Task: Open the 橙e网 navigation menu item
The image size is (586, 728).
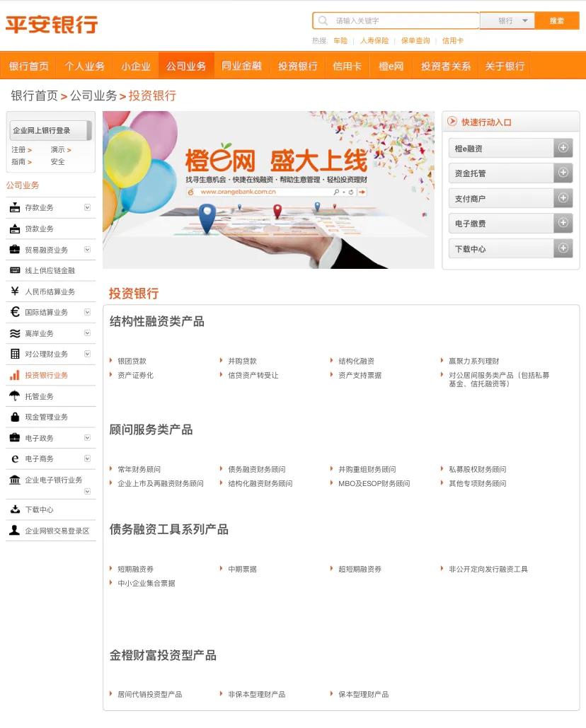Action: click(x=391, y=65)
